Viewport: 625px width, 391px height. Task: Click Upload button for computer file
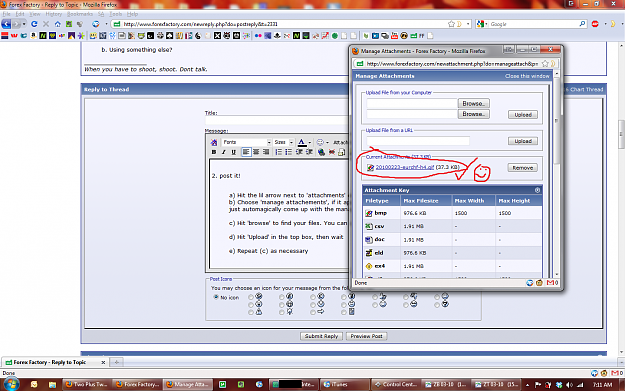(523, 115)
